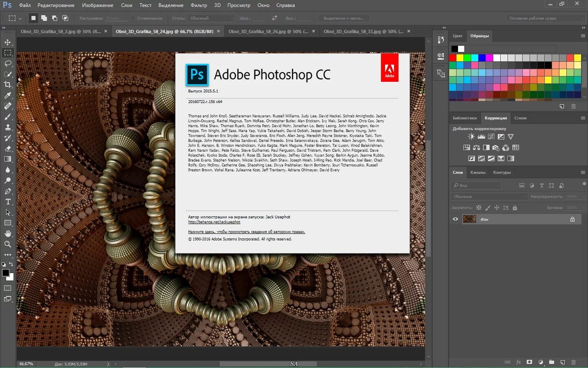Viewport: 588px width, 368px height.
Task: Choose the Add to selection mode
Action: point(44,18)
